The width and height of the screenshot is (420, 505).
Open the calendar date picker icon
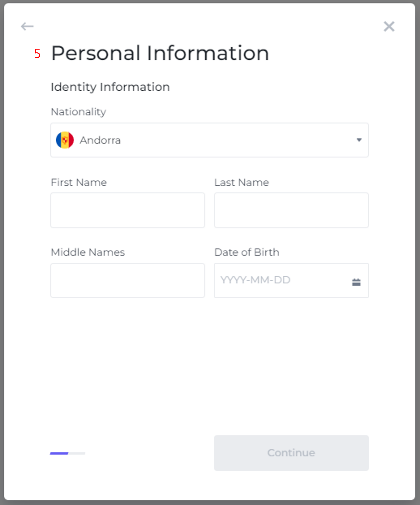[x=356, y=282]
